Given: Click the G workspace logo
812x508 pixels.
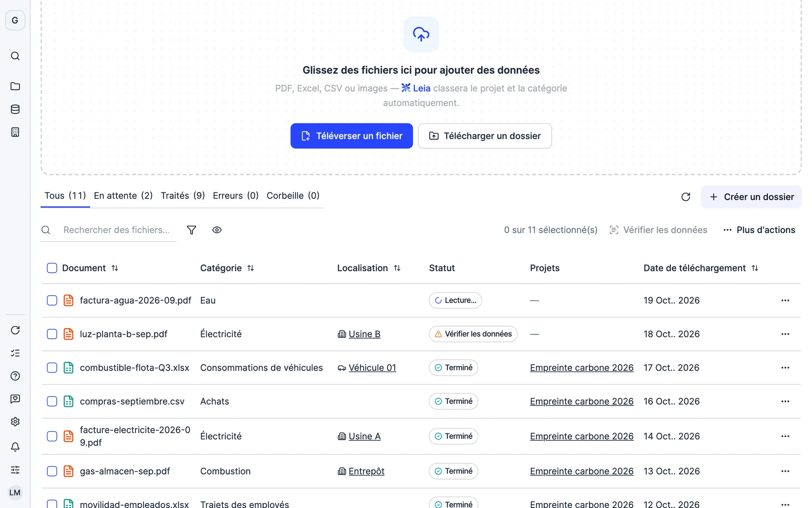Looking at the screenshot, I should click(15, 20).
